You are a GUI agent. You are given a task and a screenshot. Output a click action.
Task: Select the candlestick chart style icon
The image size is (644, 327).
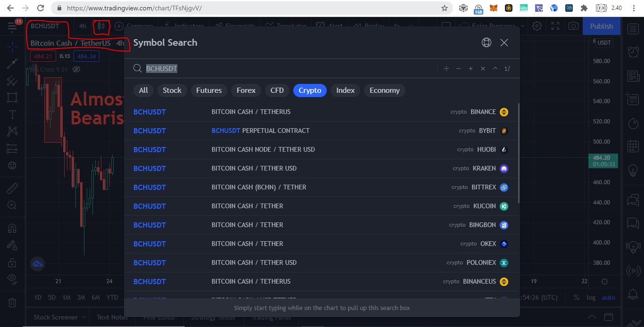(100, 26)
